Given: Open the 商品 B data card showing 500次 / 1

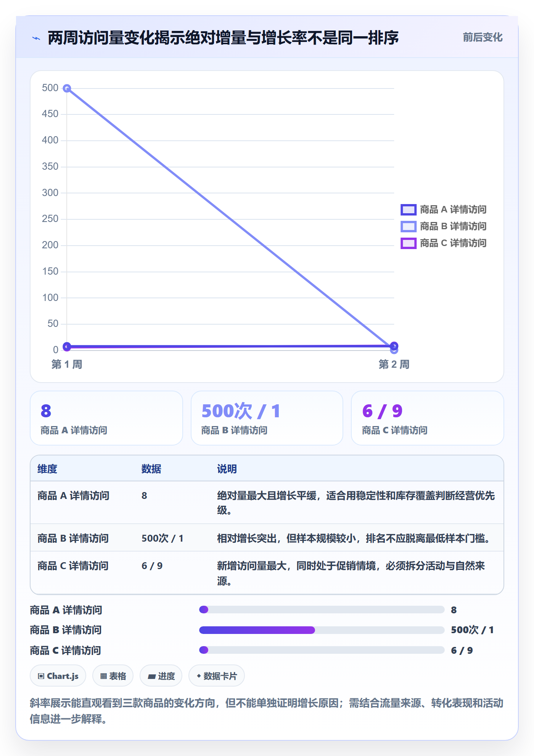Looking at the screenshot, I should coord(267,418).
